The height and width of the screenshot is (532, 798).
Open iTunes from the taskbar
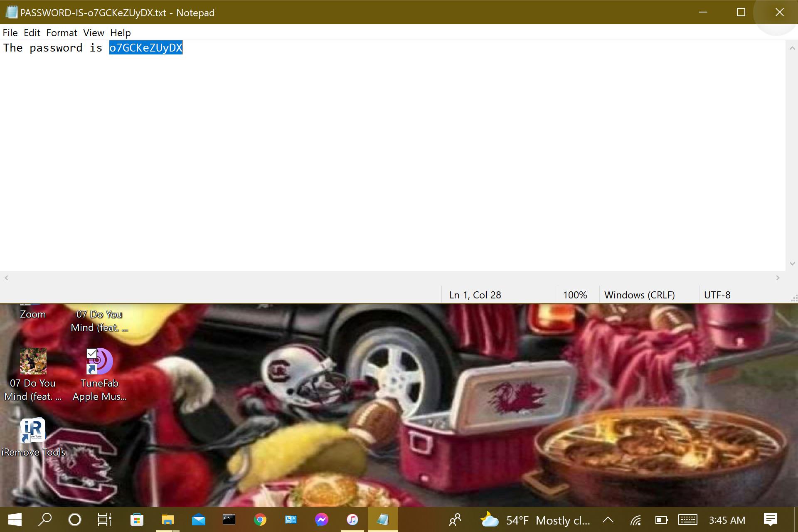[x=352, y=520]
